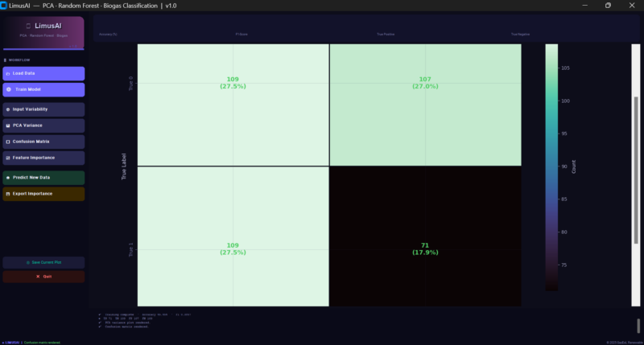Click the square icon beside Confusion Matrix
Screen dimensions: 644x345
[8, 142]
